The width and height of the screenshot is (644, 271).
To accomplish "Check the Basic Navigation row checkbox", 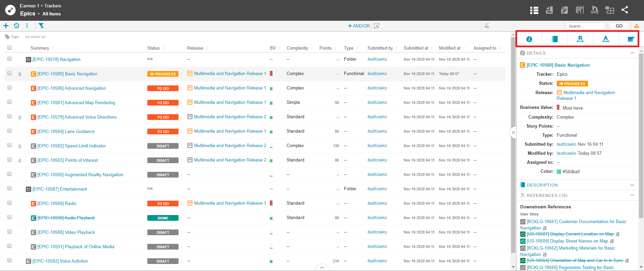I will (9, 73).
